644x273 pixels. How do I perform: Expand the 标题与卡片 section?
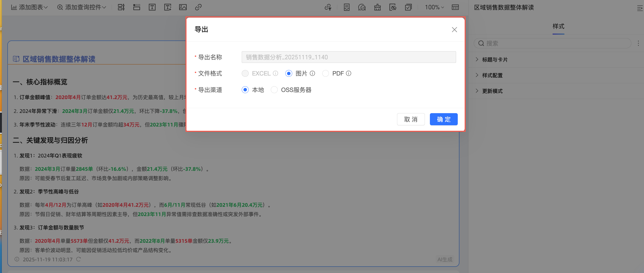494,60
